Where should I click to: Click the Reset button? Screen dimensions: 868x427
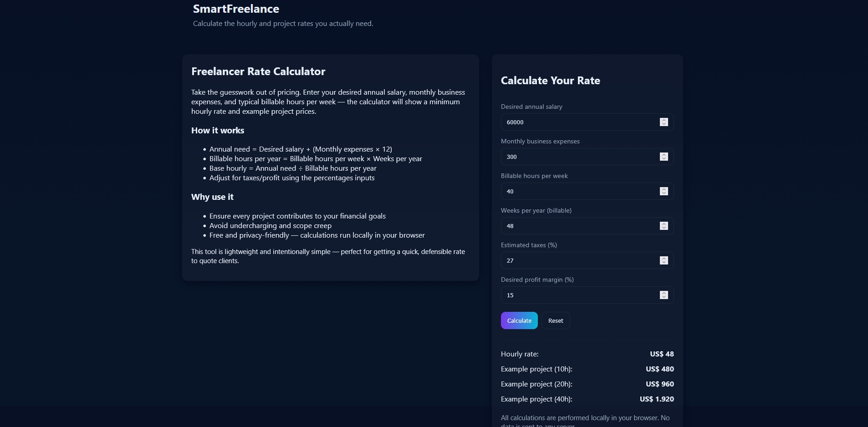[x=556, y=320]
